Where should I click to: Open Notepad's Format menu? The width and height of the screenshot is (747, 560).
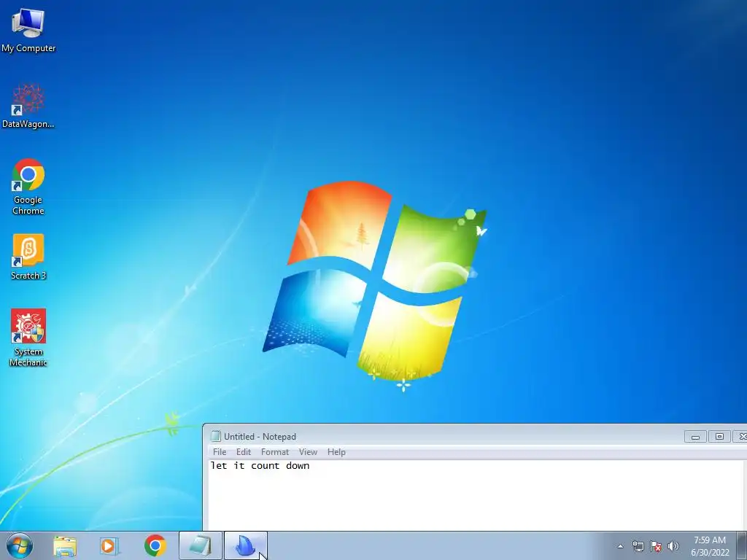point(275,452)
